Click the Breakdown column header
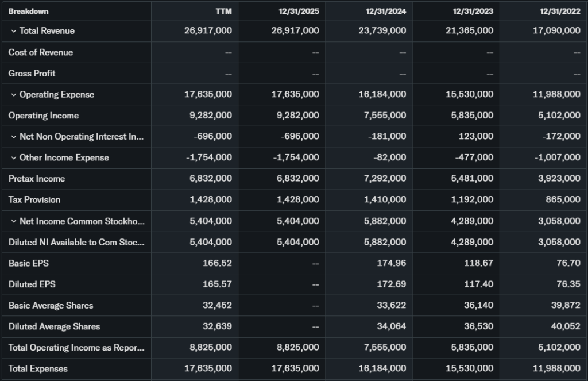 click(28, 11)
